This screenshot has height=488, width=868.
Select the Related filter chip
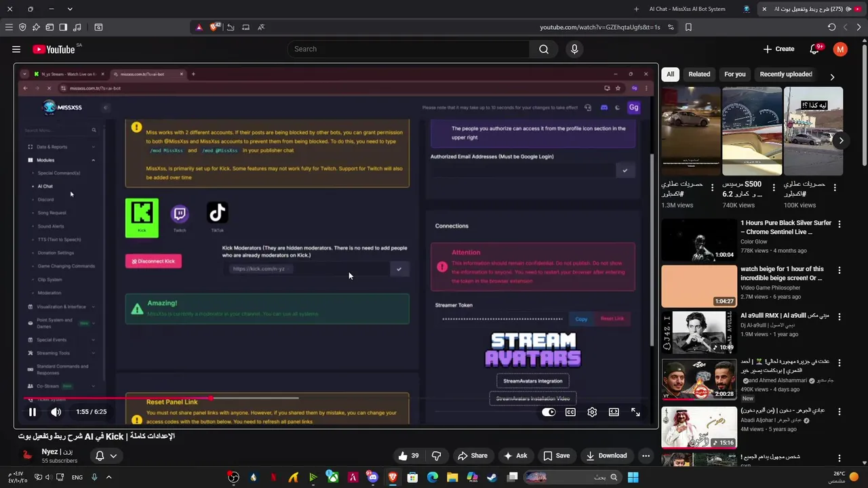(x=699, y=74)
